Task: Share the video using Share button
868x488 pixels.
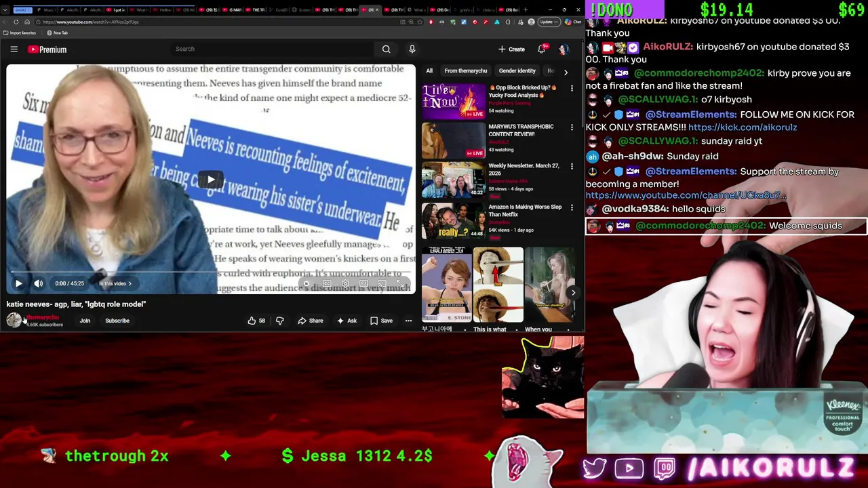Action: pos(311,321)
